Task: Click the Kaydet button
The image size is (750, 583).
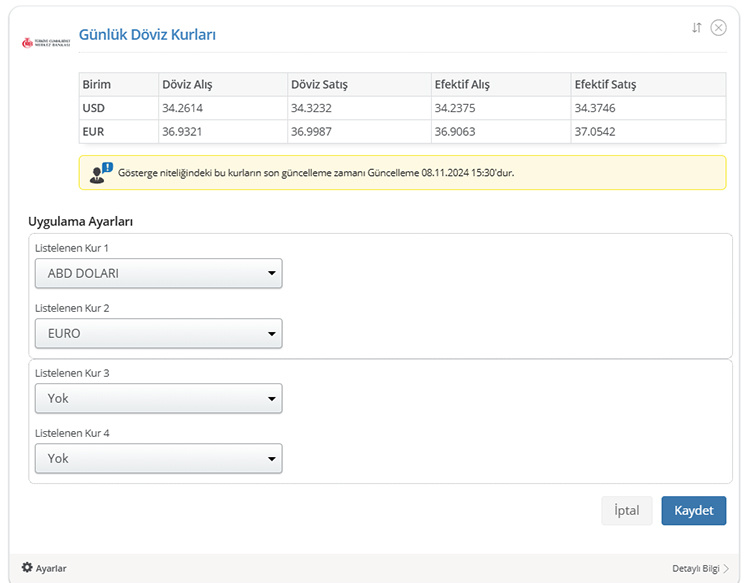Action: click(694, 510)
